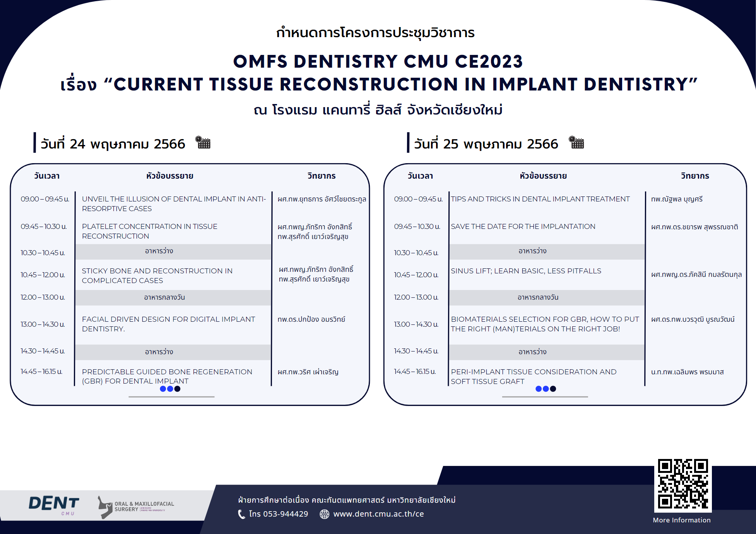Click the calendar icon beside 25 พฤษภาคม 2566
The width and height of the screenshot is (756, 534).
coord(576,142)
